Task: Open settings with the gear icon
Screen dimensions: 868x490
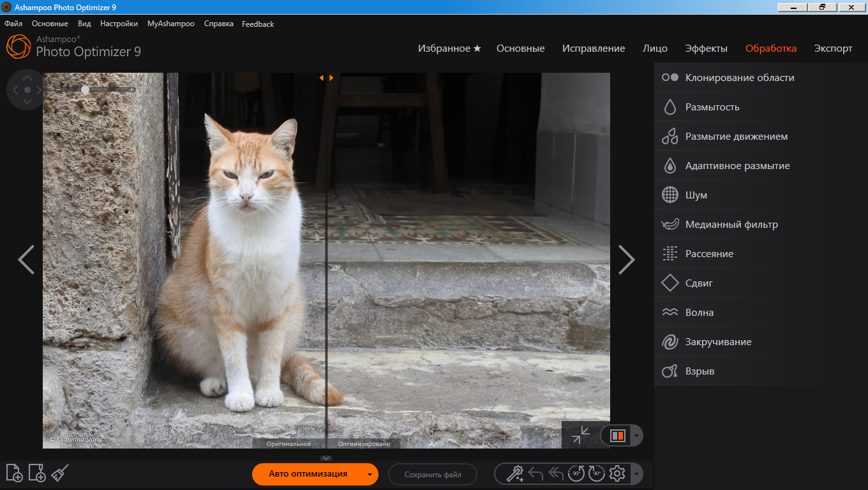Action: click(x=617, y=473)
